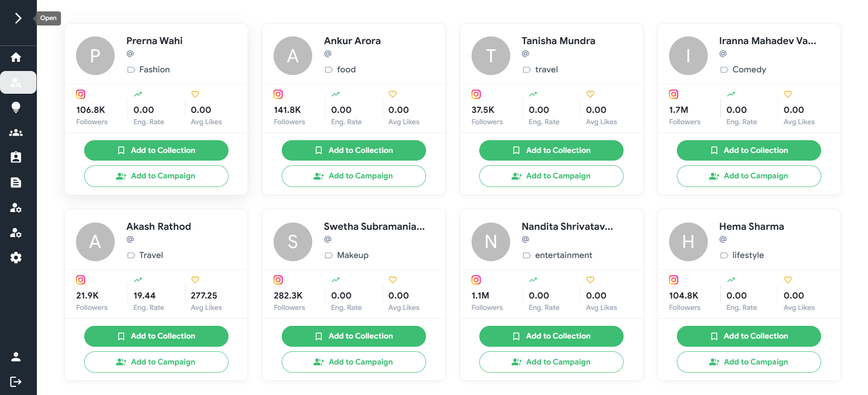
Task: Open the influencer discovery search icon
Action: coord(16,82)
